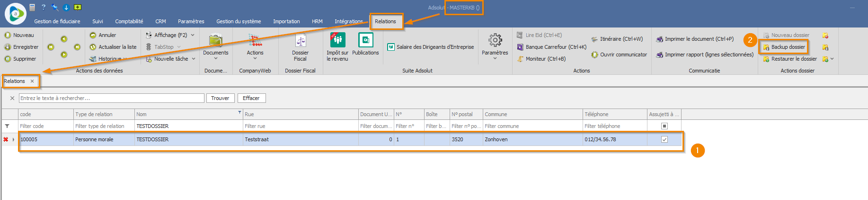The image size is (868, 200).
Task: Undo changes with Annuler
Action: click(x=103, y=35)
